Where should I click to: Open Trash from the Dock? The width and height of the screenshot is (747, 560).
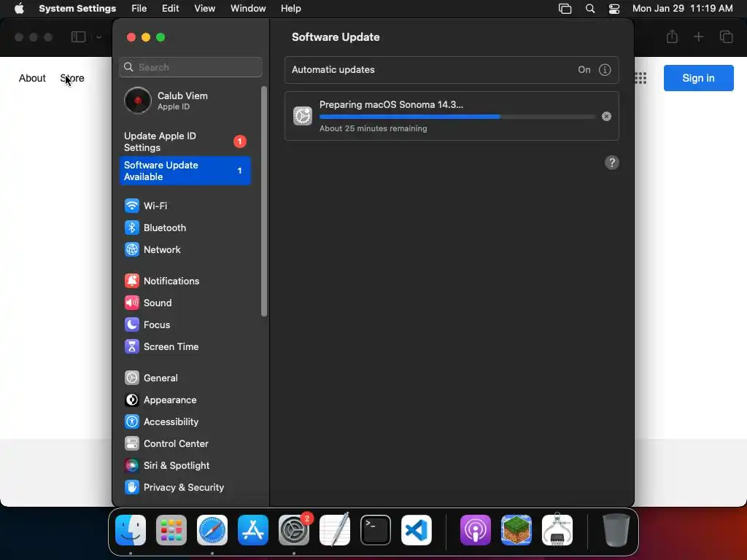coord(616,530)
